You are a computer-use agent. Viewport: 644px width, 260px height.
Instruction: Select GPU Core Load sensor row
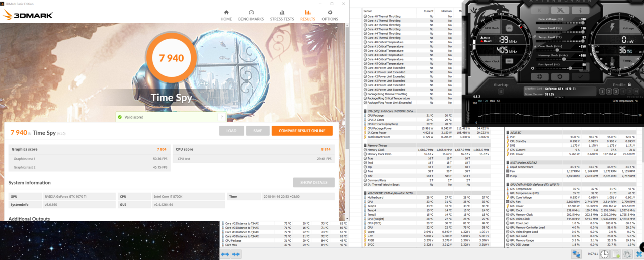(573, 223)
